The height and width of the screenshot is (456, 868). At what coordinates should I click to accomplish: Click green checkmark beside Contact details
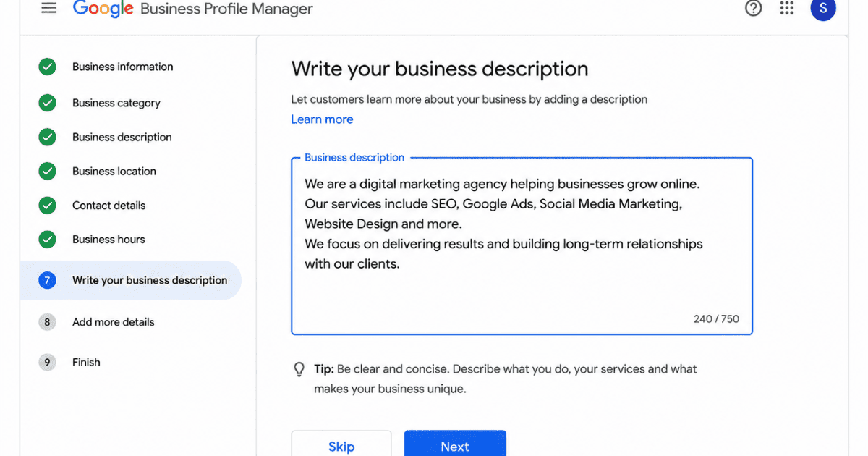(47, 206)
